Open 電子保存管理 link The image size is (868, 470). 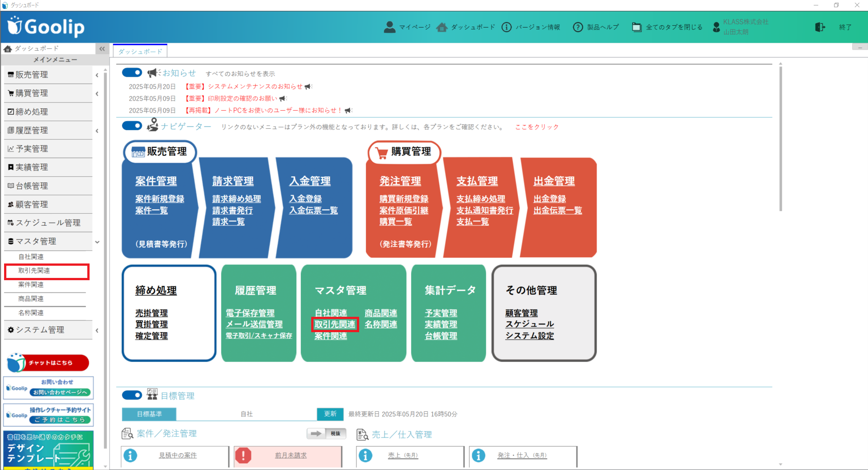[250, 313]
